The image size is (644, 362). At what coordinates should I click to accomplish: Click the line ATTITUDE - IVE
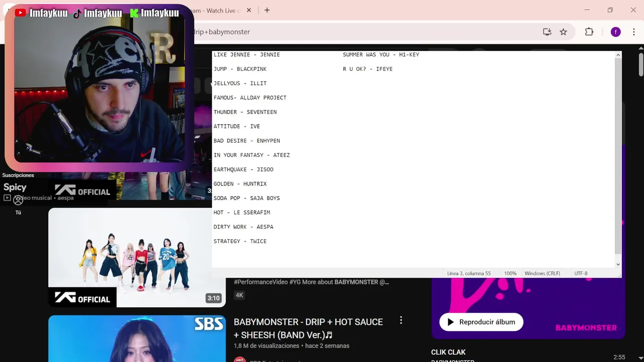pyautogui.click(x=237, y=126)
